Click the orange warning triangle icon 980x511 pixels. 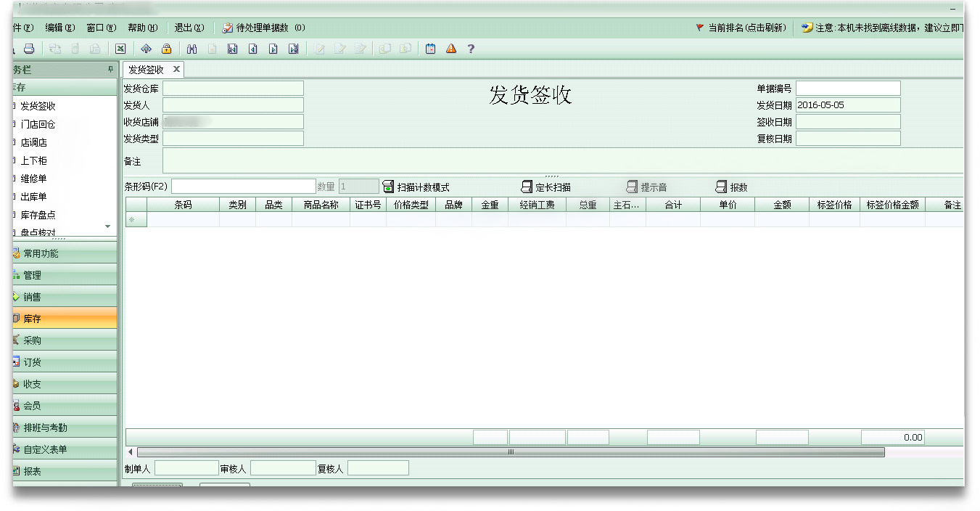pyautogui.click(x=450, y=49)
